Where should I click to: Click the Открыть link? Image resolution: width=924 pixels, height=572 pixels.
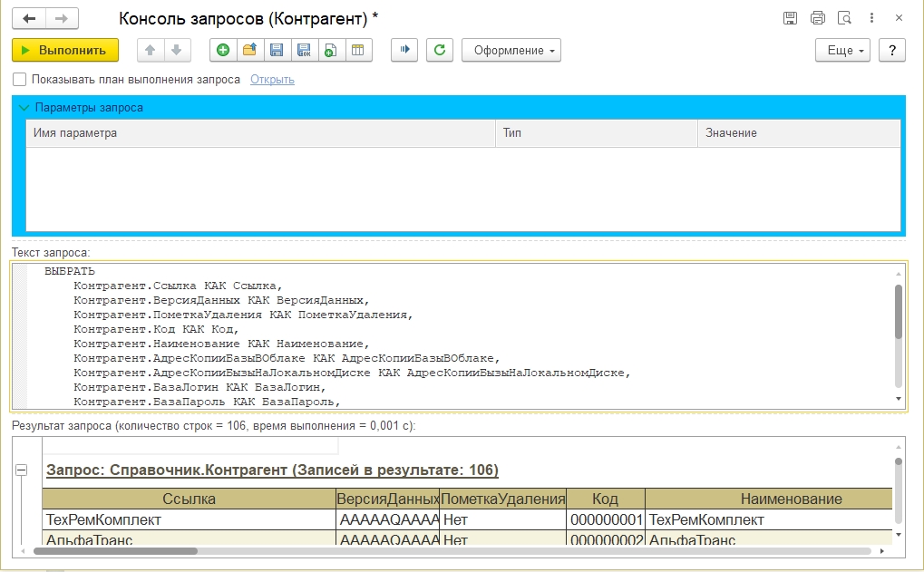[272, 80]
